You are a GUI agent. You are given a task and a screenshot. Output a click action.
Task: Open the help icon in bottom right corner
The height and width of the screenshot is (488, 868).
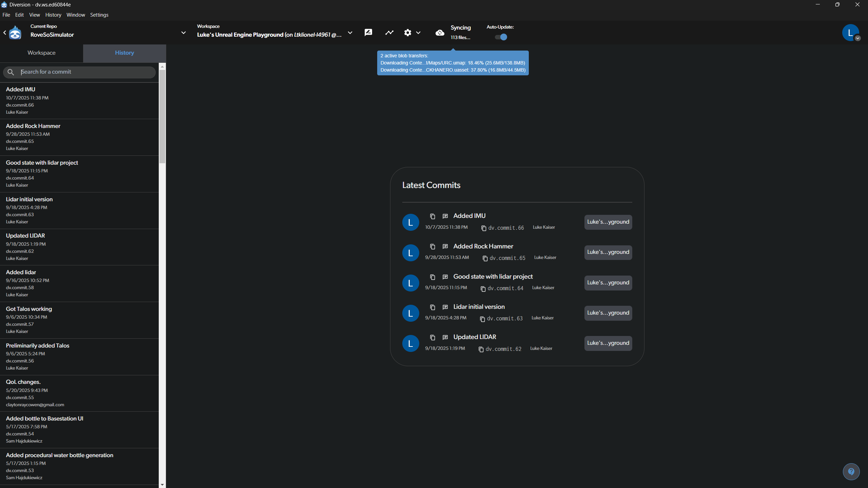pyautogui.click(x=851, y=471)
